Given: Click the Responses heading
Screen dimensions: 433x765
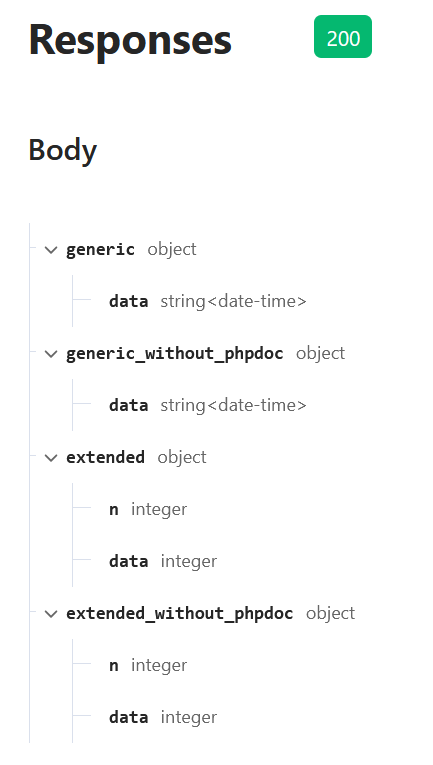Looking at the screenshot, I should pyautogui.click(x=130, y=40).
